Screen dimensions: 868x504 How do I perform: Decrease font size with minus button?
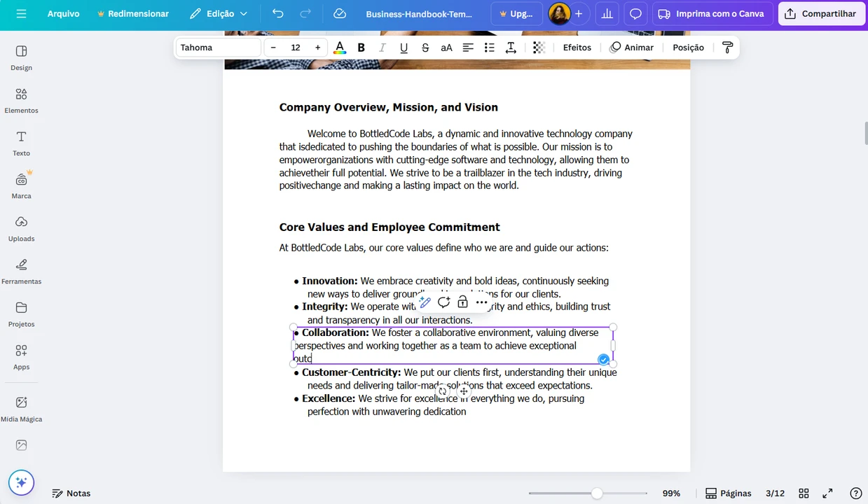tap(273, 48)
